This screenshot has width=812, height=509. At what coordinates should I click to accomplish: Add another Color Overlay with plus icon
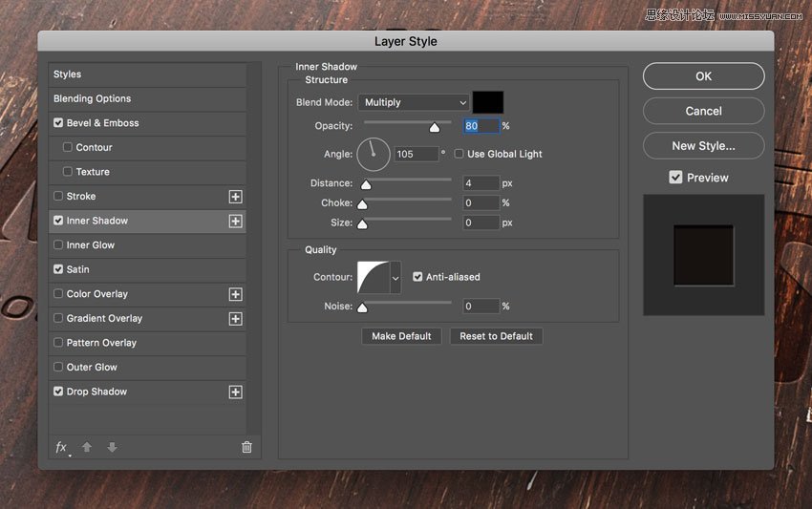pyautogui.click(x=235, y=294)
